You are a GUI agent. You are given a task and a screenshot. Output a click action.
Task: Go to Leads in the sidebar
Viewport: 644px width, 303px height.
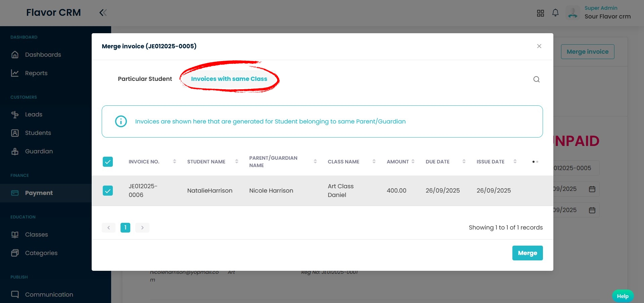tap(34, 114)
